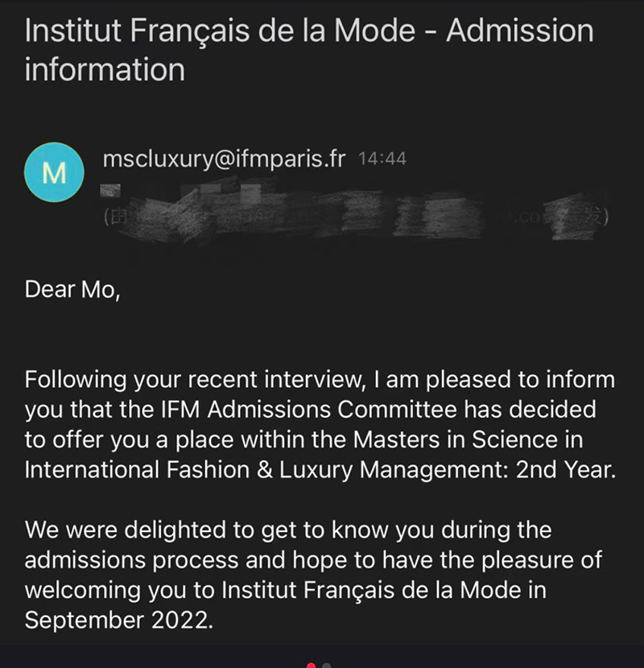Tap the teal "M" sender avatar

(x=53, y=173)
